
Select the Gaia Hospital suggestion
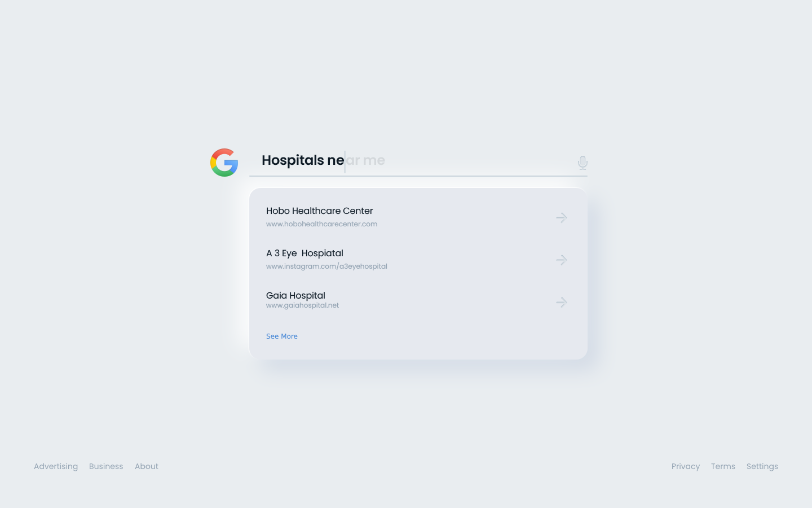pyautogui.click(x=295, y=295)
